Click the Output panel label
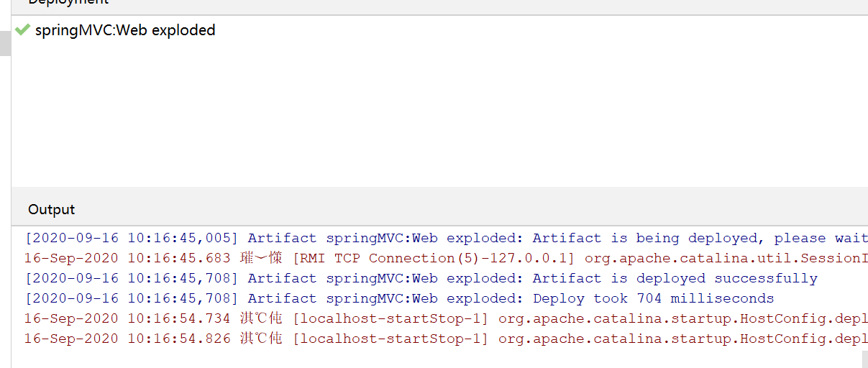 [x=51, y=209]
